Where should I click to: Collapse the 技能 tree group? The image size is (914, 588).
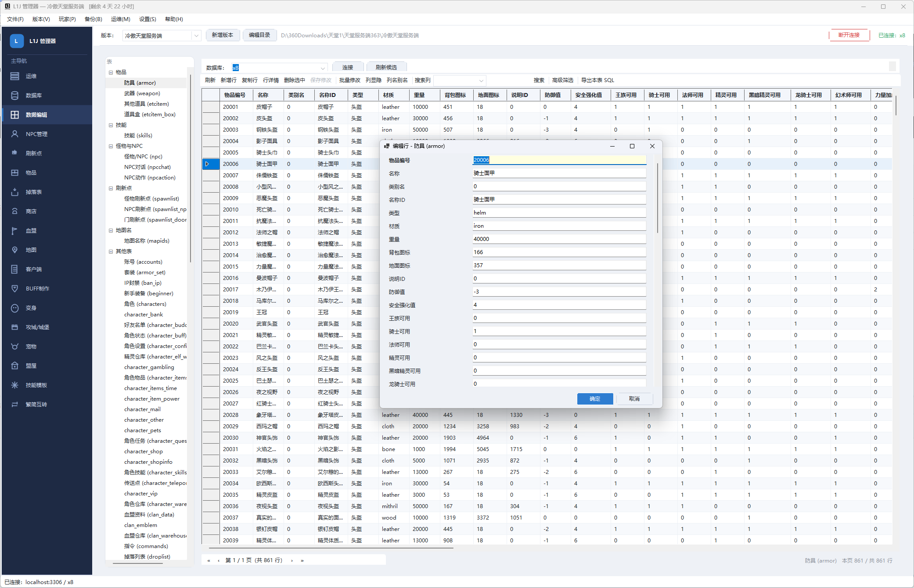click(111, 125)
